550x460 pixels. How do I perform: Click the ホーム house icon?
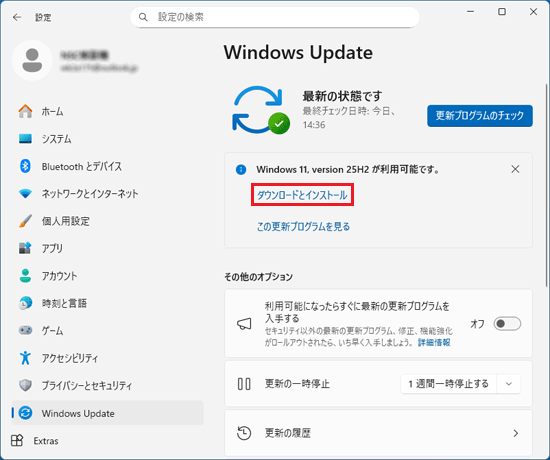click(25, 111)
